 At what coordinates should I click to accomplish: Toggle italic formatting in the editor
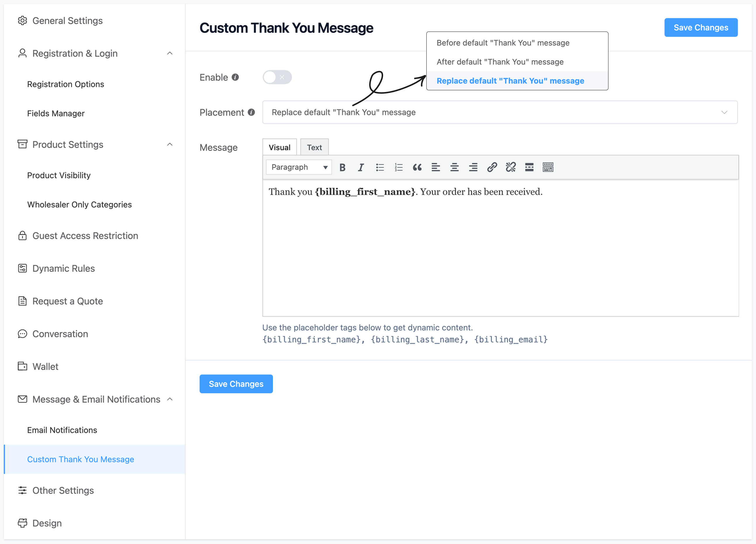pyautogui.click(x=361, y=167)
